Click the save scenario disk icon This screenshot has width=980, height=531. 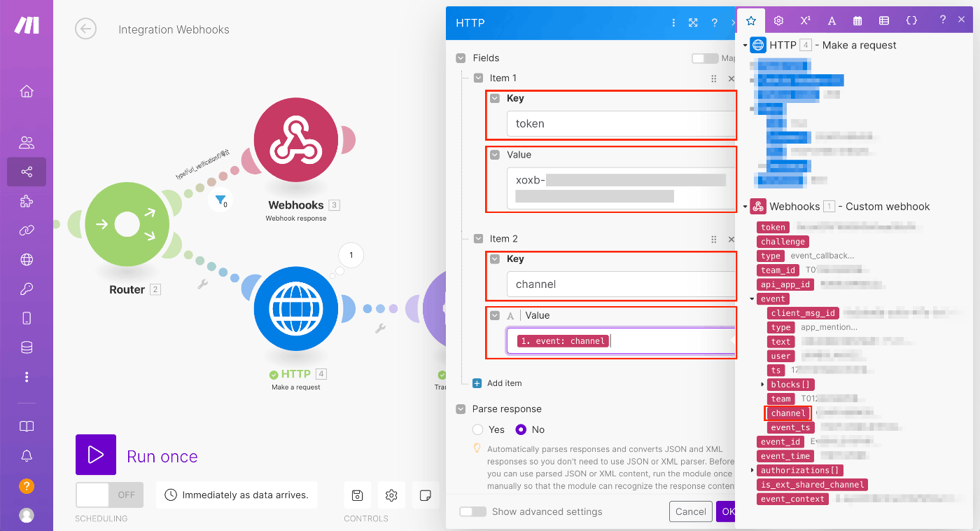[x=357, y=495]
